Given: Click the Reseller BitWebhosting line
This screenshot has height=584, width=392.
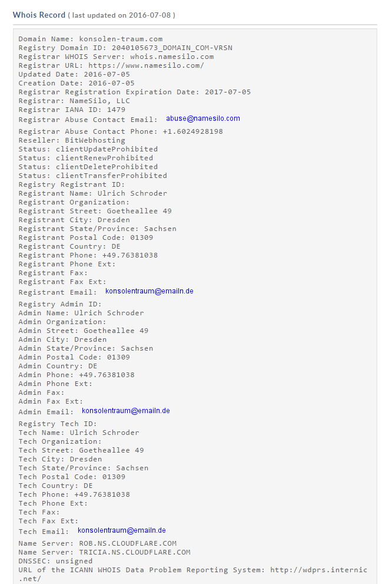Looking at the screenshot, I should coord(72,140).
